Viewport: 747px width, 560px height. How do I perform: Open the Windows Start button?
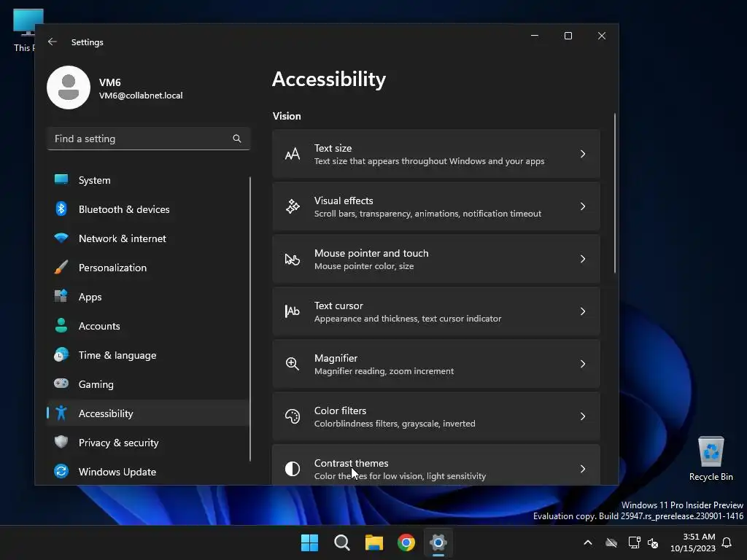coord(309,542)
